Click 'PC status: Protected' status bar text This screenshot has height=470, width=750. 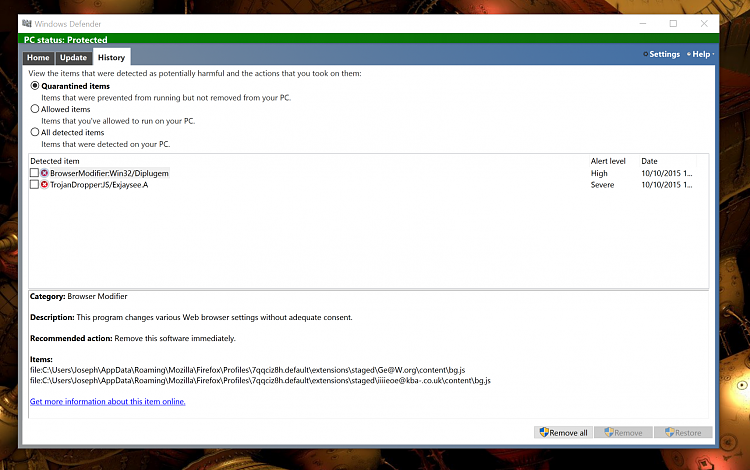[x=66, y=40]
